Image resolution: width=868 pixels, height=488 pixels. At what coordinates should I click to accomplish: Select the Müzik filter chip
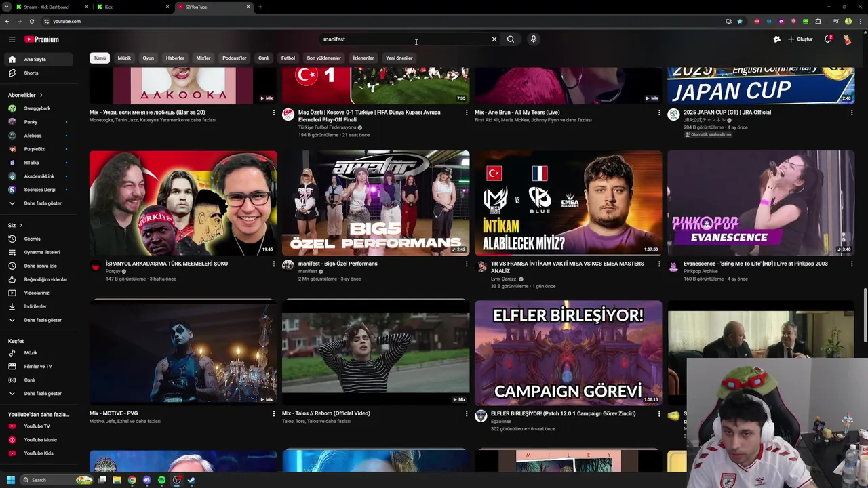click(x=124, y=58)
